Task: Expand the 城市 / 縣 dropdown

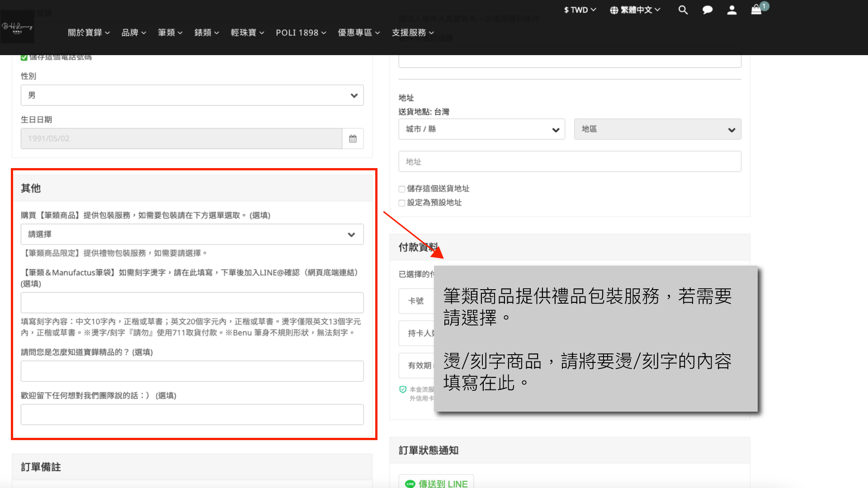Action: coord(481,129)
